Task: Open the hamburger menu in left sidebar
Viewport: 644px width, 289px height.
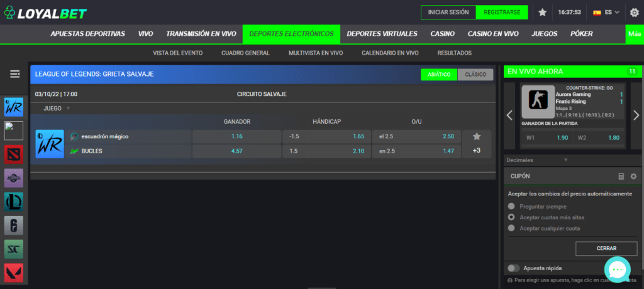Action: point(14,74)
